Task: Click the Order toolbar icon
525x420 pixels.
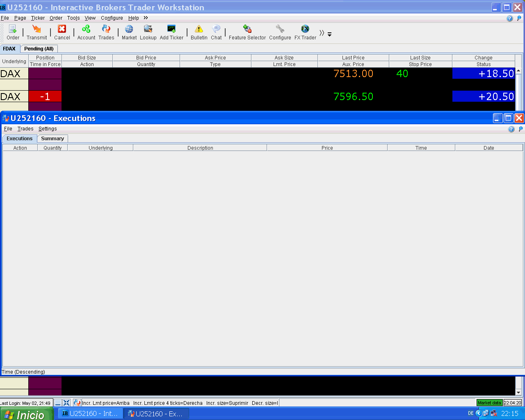Action: tap(13, 29)
